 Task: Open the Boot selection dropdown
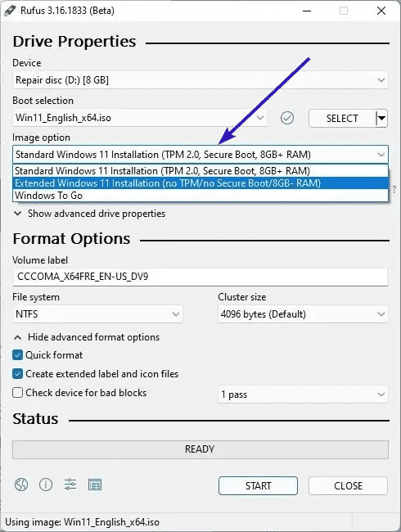(x=140, y=118)
